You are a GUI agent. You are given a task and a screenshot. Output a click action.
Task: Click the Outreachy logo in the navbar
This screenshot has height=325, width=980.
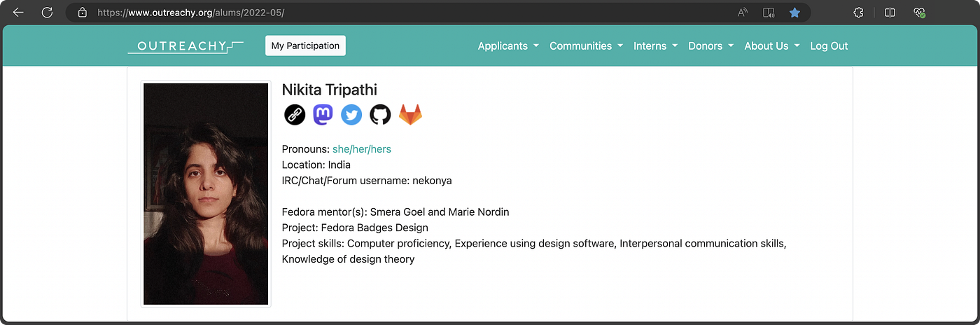point(185,46)
